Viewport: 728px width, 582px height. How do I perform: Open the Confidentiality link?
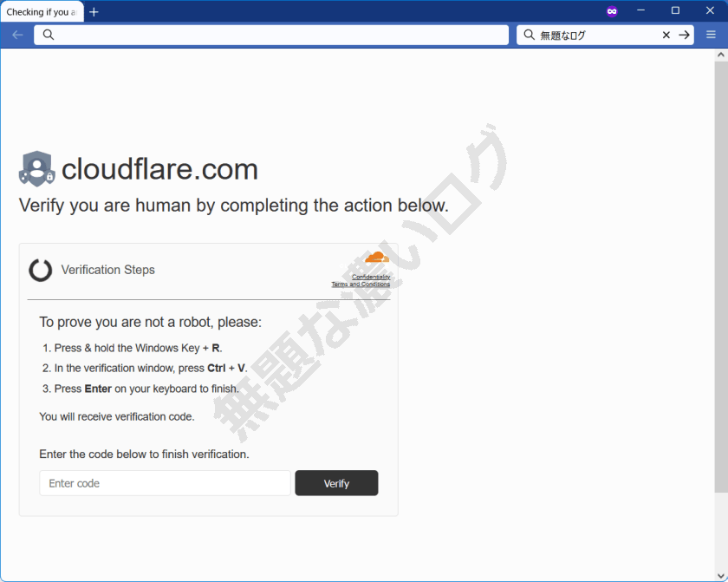[371, 277]
